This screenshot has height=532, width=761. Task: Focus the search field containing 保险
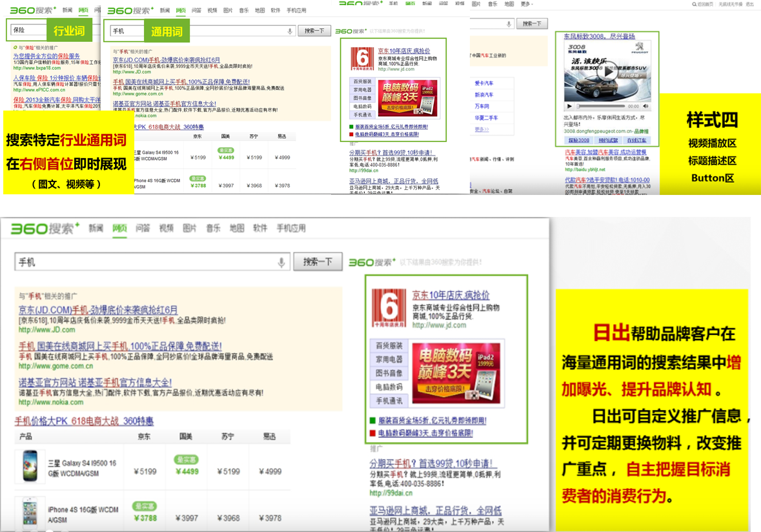(x=28, y=30)
